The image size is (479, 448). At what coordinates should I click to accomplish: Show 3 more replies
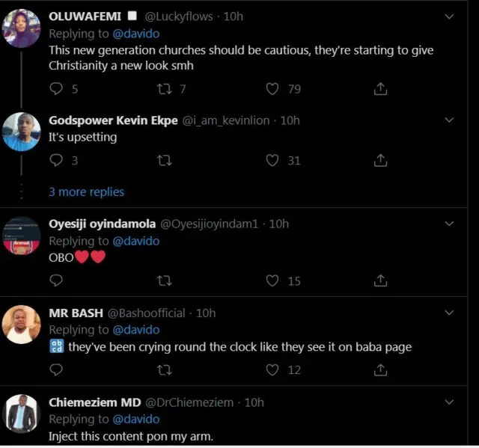coord(86,191)
